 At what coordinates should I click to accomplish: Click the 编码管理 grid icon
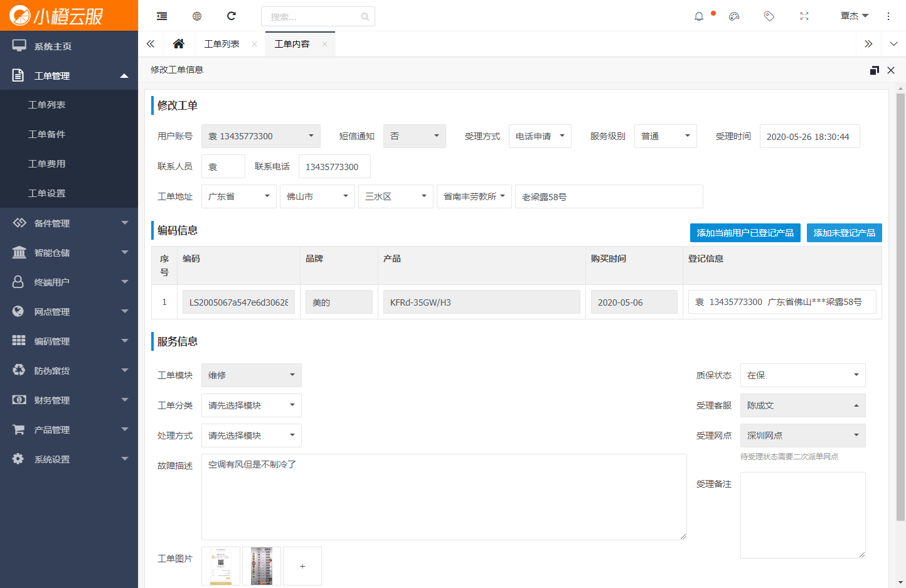(19, 340)
